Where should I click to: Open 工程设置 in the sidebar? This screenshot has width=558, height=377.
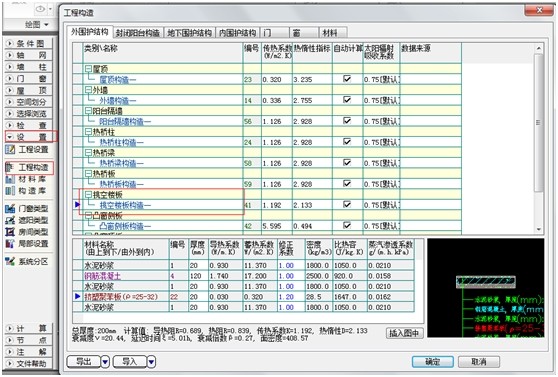point(27,149)
